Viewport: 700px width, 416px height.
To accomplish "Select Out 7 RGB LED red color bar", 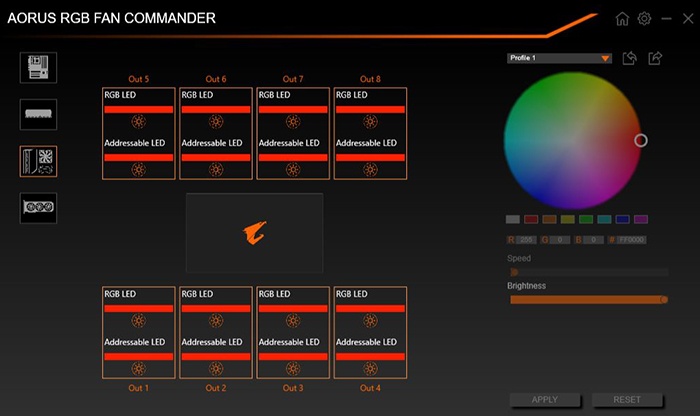I will tap(293, 109).
